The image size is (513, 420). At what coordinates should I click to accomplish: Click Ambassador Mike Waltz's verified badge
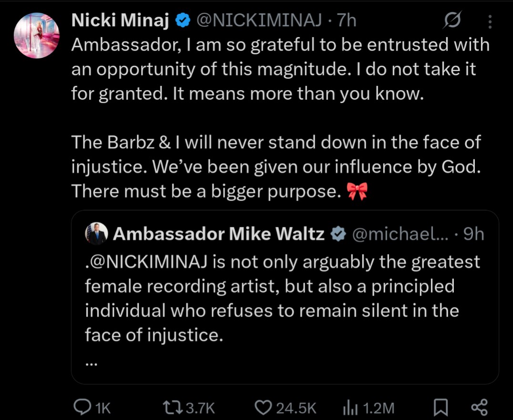pos(338,234)
